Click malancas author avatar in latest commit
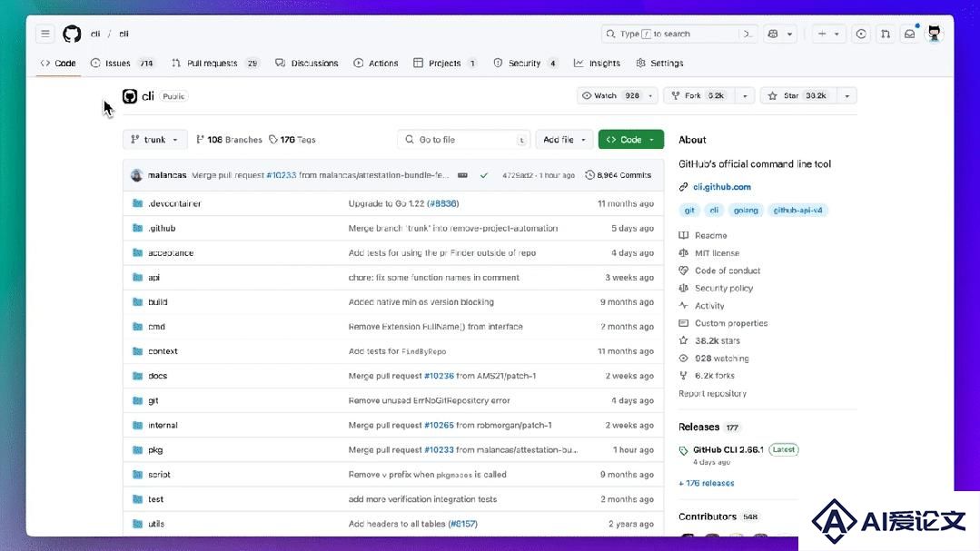The height and width of the screenshot is (551, 980). click(x=136, y=175)
